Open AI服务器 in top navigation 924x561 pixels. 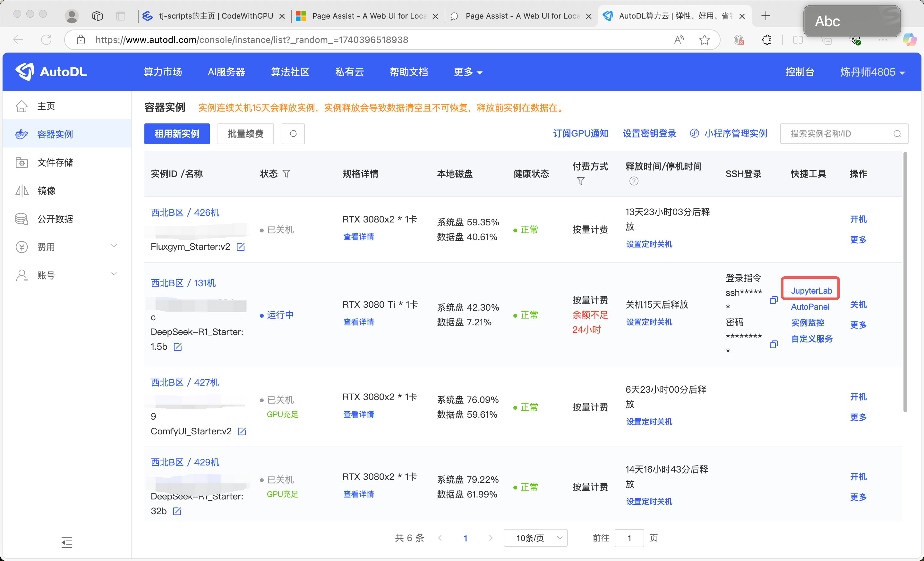click(226, 72)
